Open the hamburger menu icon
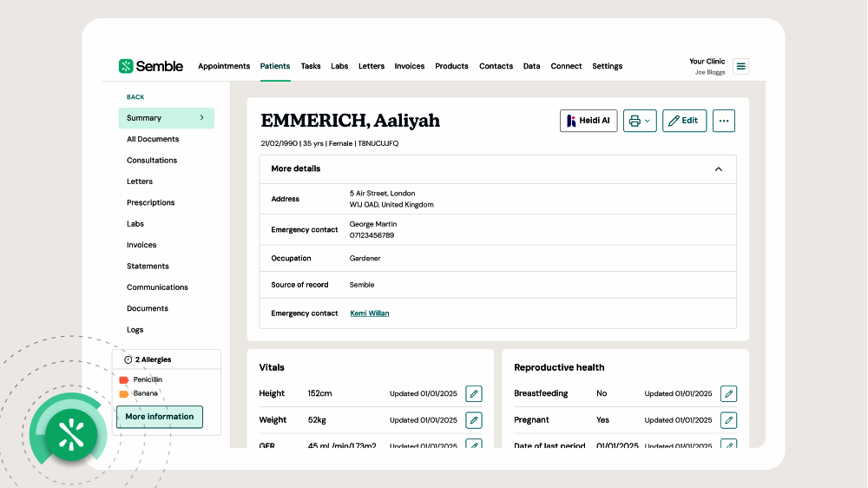868x488 pixels. [x=740, y=67]
